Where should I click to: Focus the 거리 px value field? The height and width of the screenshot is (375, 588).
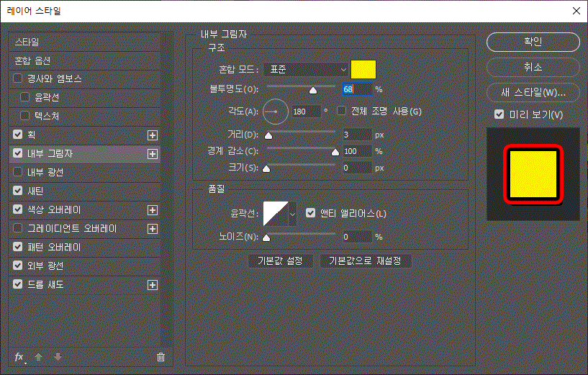click(358, 135)
